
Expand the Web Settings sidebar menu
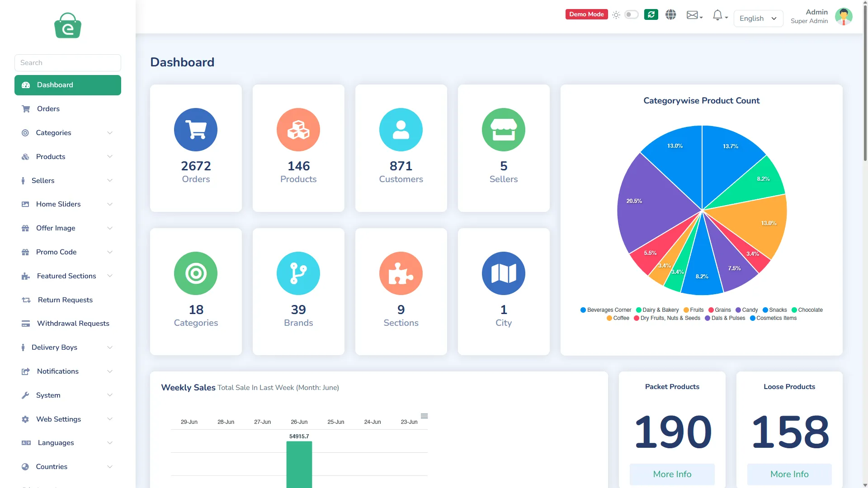click(x=68, y=419)
